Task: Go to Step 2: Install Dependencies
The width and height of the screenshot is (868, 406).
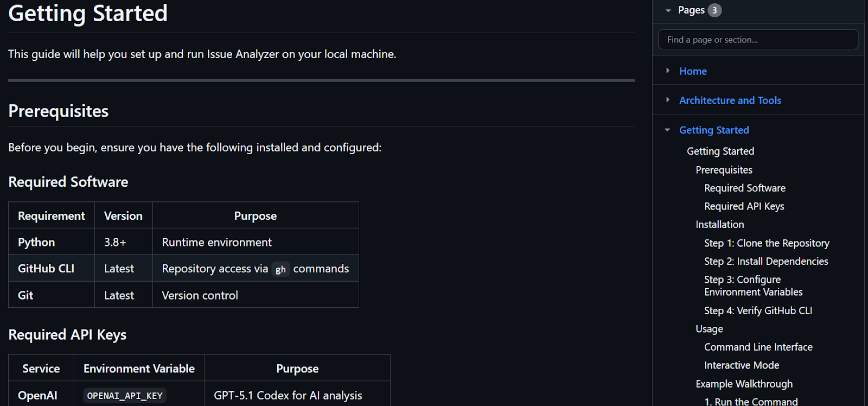Action: [766, 261]
